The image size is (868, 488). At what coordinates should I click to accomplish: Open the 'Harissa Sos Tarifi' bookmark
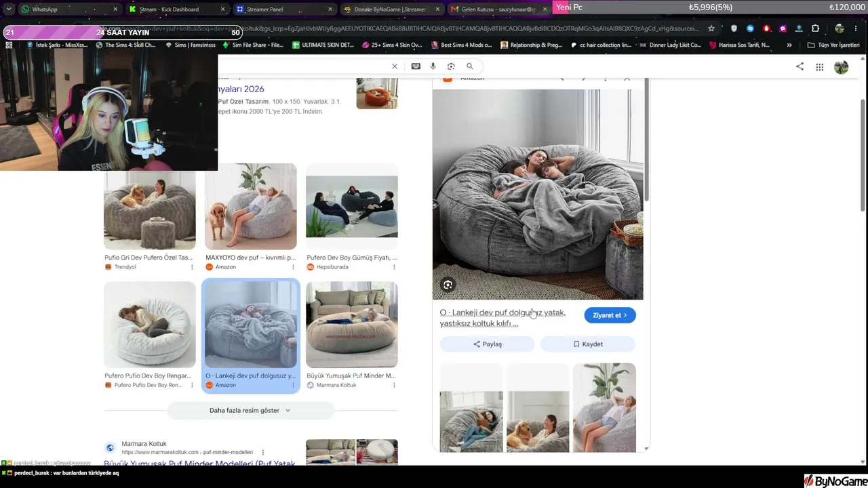(739, 45)
